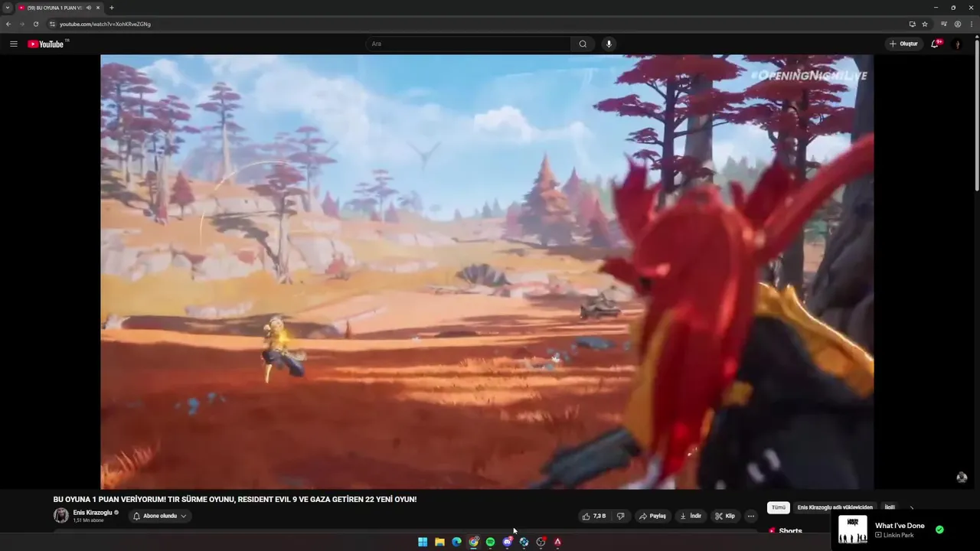Click the İndir download button
980x551 pixels.
691,516
